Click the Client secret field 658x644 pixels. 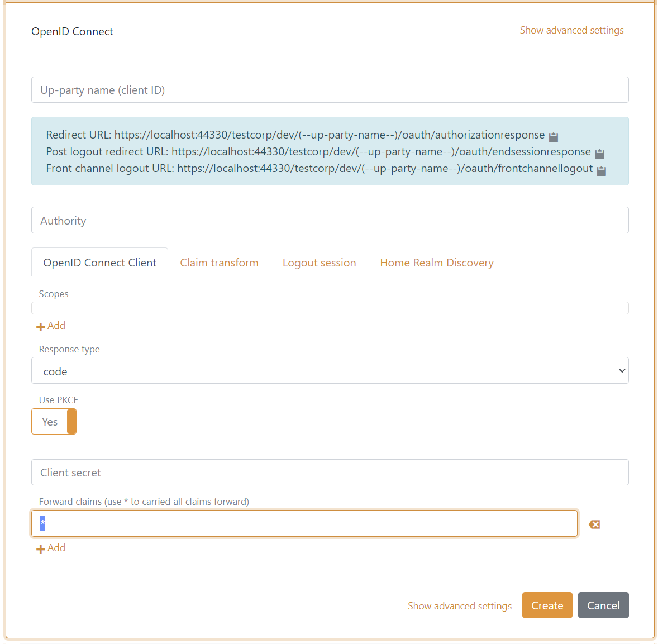[x=330, y=472]
